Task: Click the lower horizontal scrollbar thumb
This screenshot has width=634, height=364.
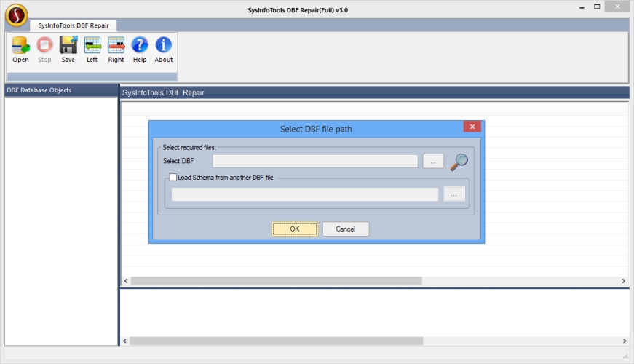Action: (276, 341)
